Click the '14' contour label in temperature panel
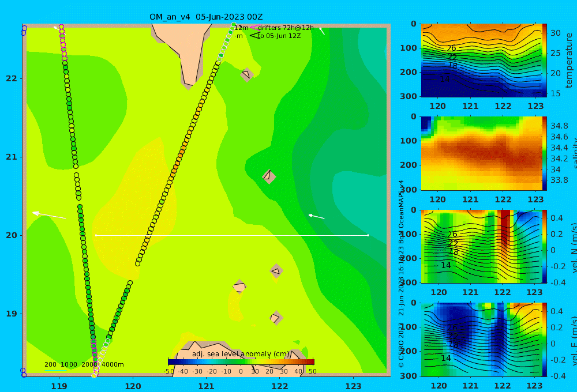 coord(444,79)
